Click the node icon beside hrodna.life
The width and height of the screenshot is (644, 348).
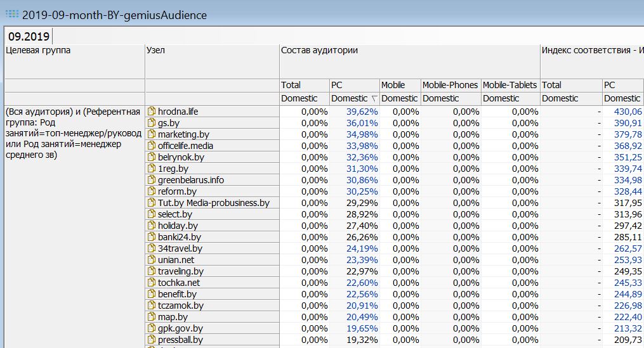click(x=152, y=112)
